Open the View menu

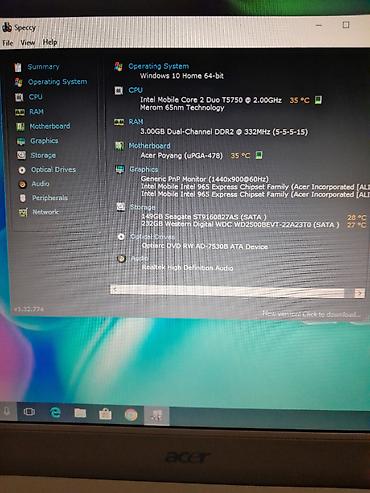click(28, 43)
